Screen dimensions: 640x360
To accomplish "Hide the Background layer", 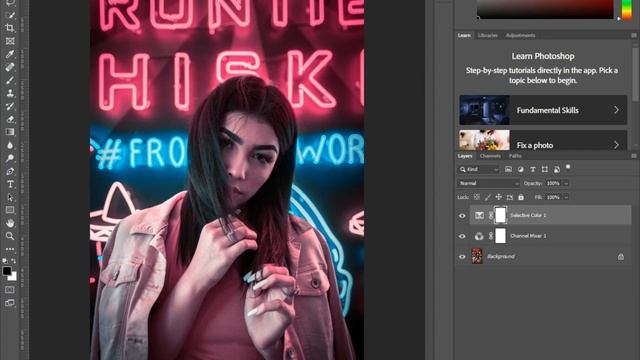I will coord(462,257).
